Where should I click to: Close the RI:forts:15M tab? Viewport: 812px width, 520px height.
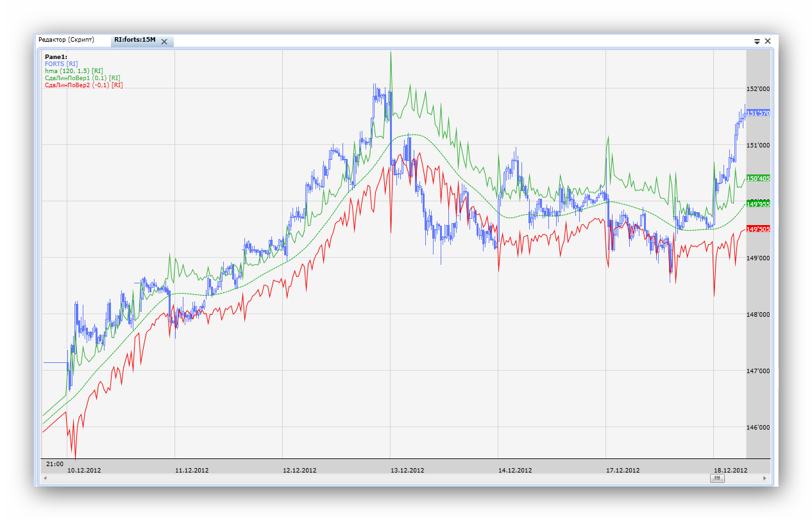(164, 41)
